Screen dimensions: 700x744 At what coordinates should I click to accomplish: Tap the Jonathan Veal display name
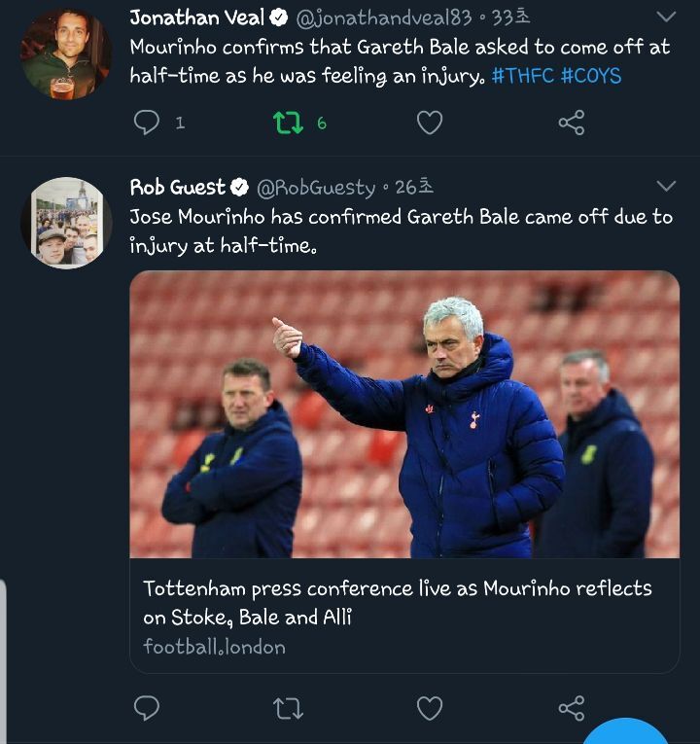coord(197,18)
